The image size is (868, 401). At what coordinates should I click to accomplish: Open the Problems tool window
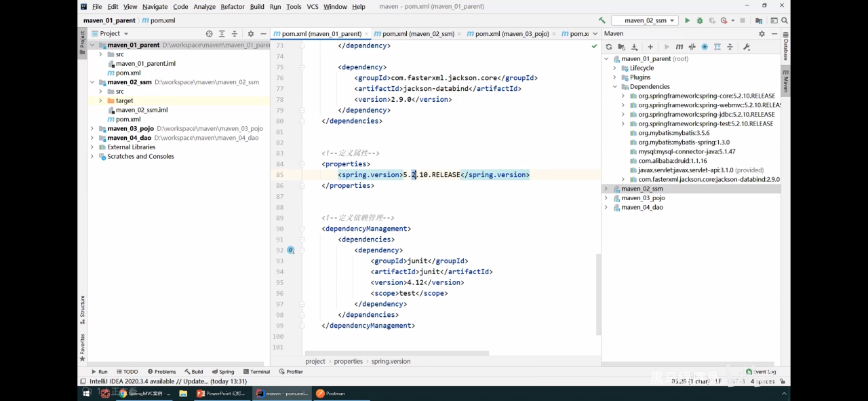tap(161, 372)
